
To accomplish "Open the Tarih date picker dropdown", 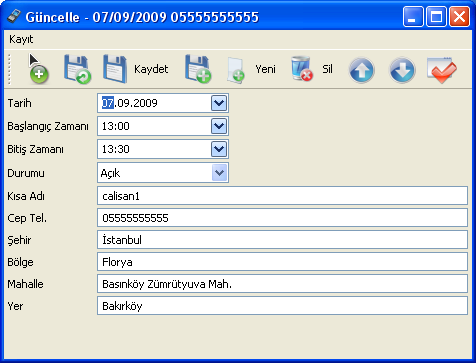I will pos(219,103).
